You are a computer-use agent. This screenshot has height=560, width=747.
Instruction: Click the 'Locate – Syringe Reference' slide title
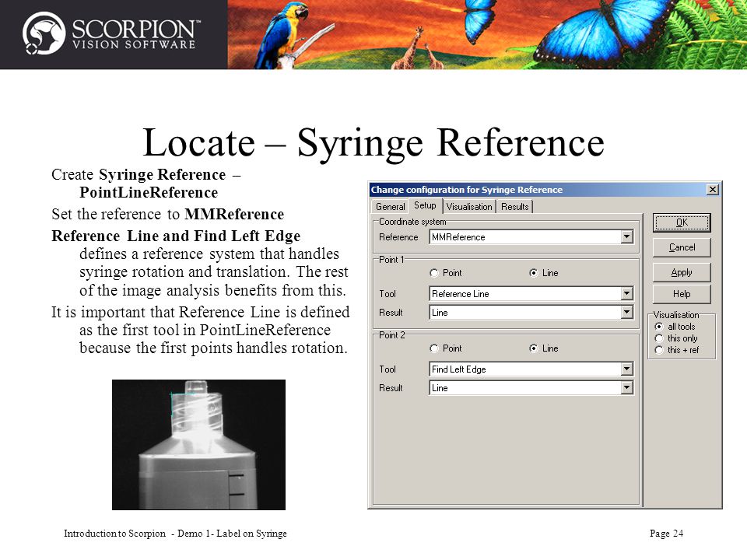pyautogui.click(x=373, y=143)
